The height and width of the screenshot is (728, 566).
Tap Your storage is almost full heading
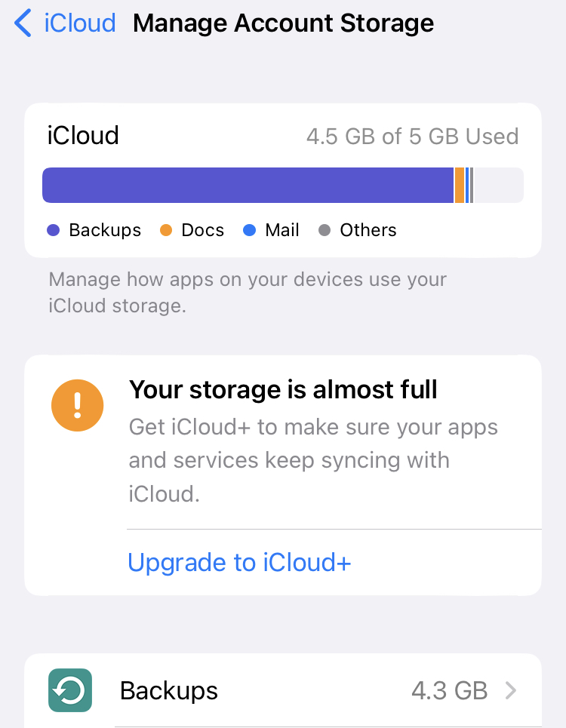coord(283,389)
